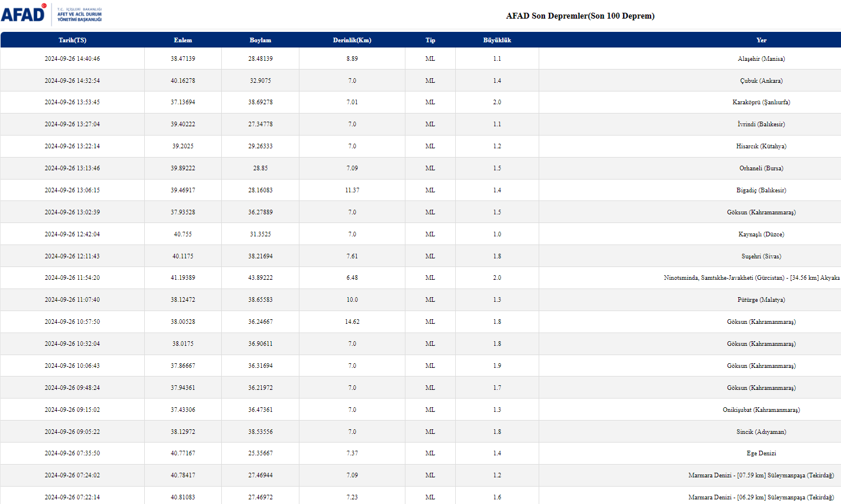
Task: Click the date 2024-09-26 10:57:50
Action: tap(72, 322)
